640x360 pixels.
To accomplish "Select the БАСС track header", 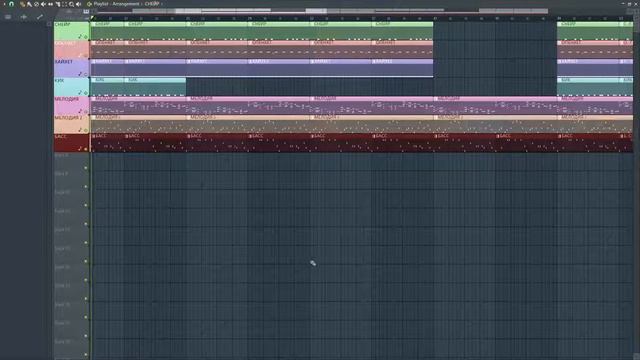I will pyautogui.click(x=71, y=143).
